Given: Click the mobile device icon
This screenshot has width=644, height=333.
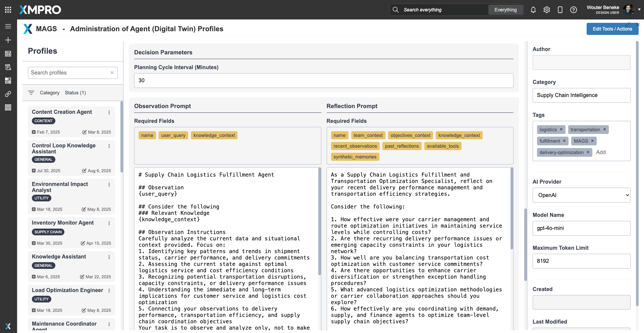Looking at the screenshot, I should pos(560,10).
